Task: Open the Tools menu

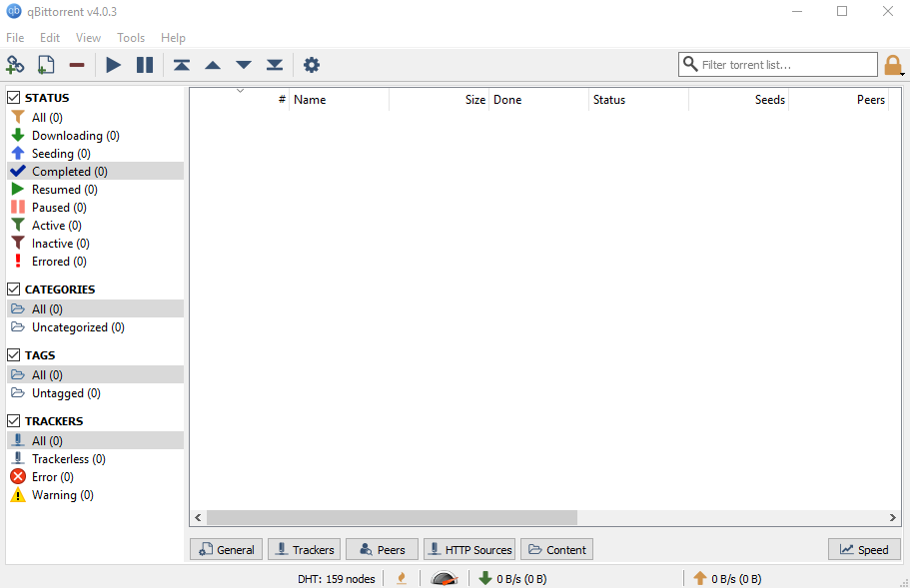Action: pos(131,38)
